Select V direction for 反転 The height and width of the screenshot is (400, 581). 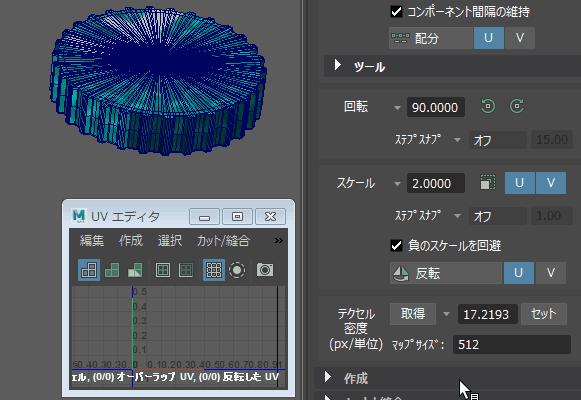[551, 273]
